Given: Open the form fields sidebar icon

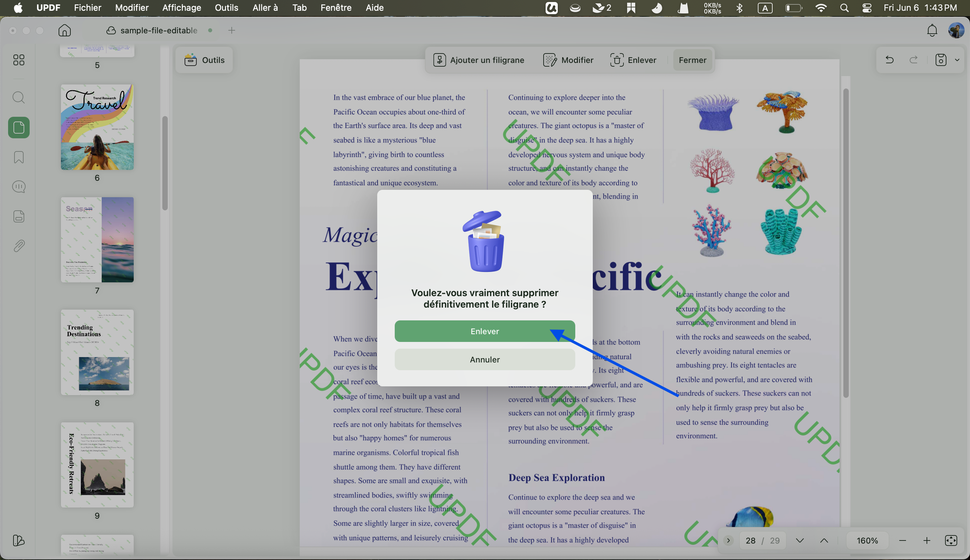Looking at the screenshot, I should (19, 216).
